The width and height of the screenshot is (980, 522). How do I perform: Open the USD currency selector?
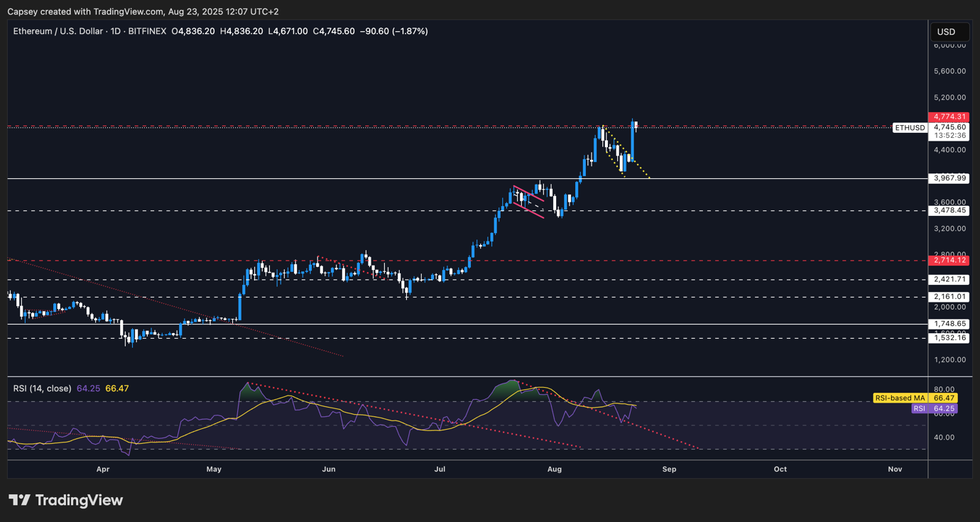[946, 32]
